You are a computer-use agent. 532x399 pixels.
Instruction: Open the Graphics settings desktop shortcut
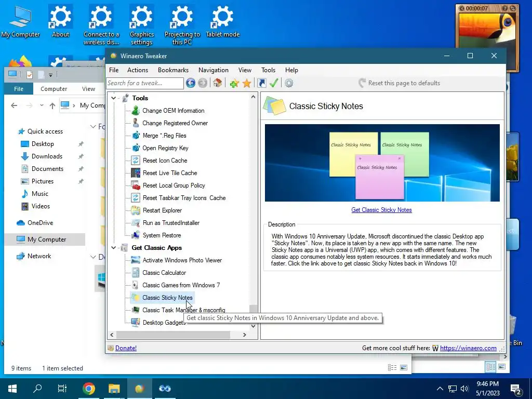pos(141,24)
